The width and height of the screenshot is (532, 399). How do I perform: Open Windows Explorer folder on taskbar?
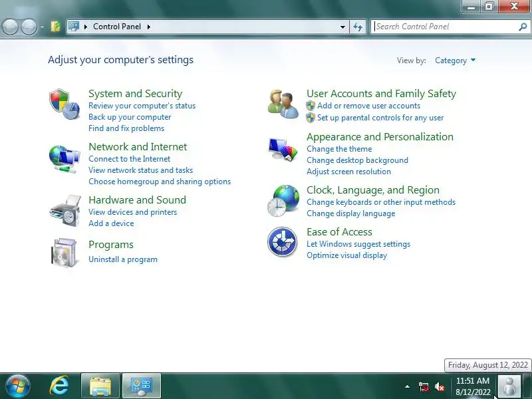[100, 386]
